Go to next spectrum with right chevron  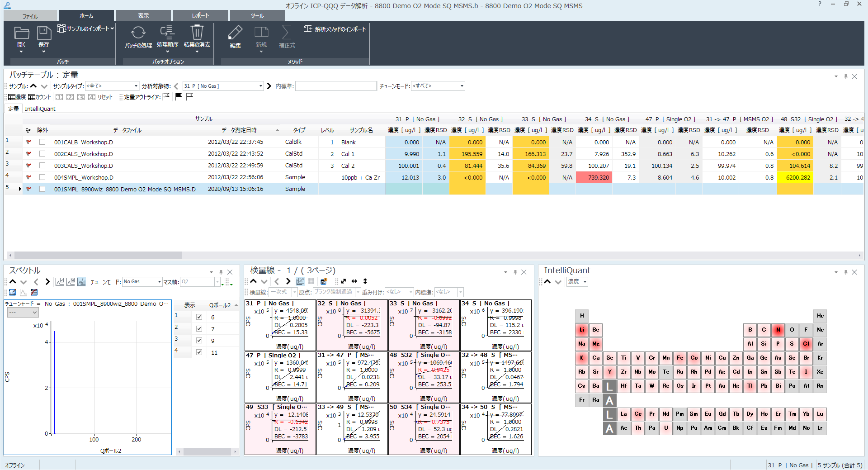pyautogui.click(x=47, y=282)
